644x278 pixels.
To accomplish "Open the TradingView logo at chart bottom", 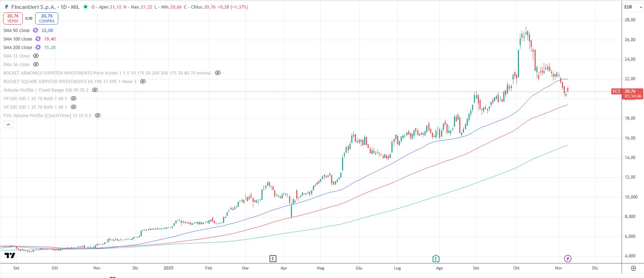I will pyautogui.click(x=10, y=256).
